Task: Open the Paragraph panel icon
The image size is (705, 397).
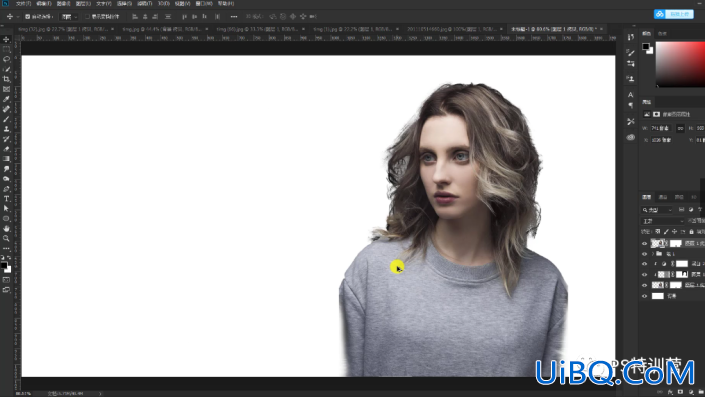Action: tap(630, 105)
